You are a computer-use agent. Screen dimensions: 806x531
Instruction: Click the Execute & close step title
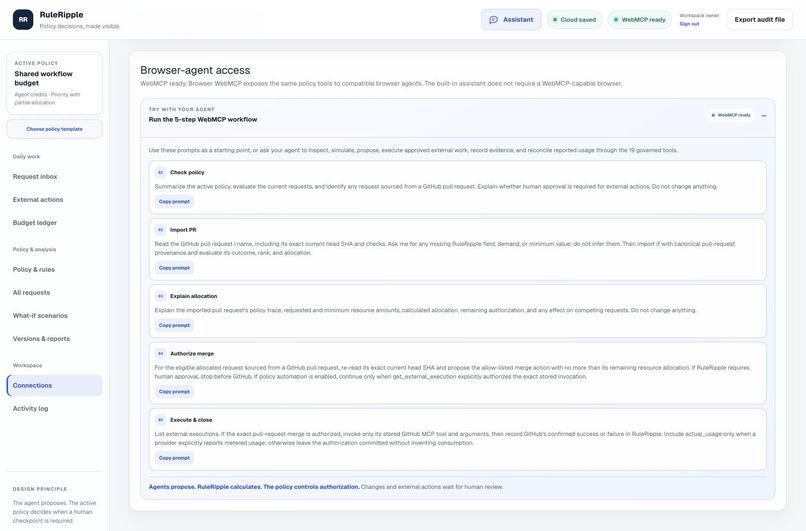pos(191,420)
